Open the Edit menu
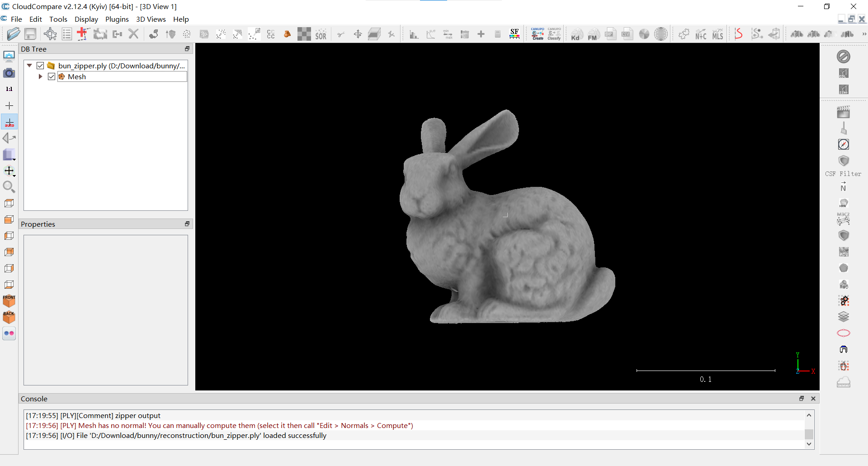The image size is (868, 466). point(36,19)
